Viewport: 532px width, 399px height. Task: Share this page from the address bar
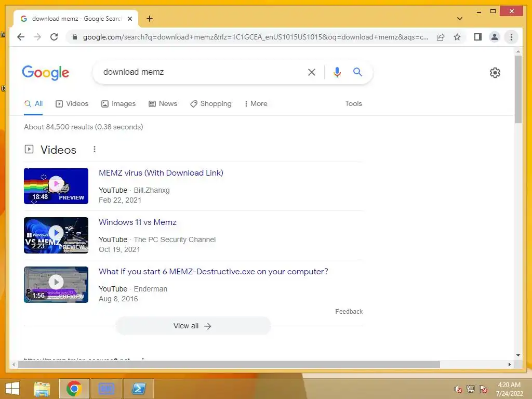[441, 37]
